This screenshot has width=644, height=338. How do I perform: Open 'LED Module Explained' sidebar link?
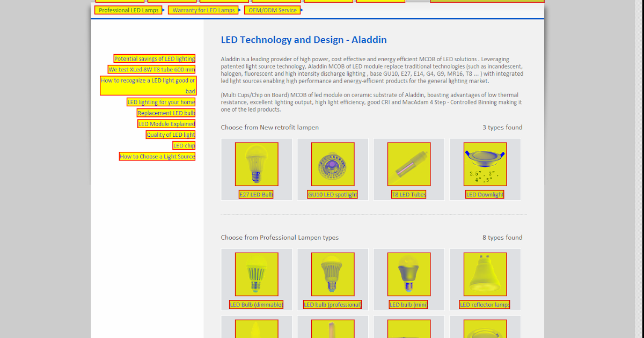(x=167, y=124)
